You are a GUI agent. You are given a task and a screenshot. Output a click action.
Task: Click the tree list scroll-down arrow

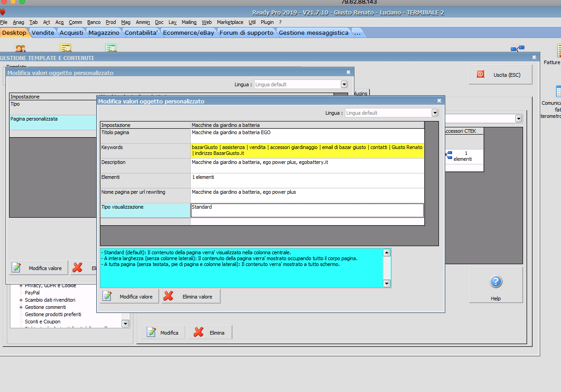pyautogui.click(x=125, y=323)
